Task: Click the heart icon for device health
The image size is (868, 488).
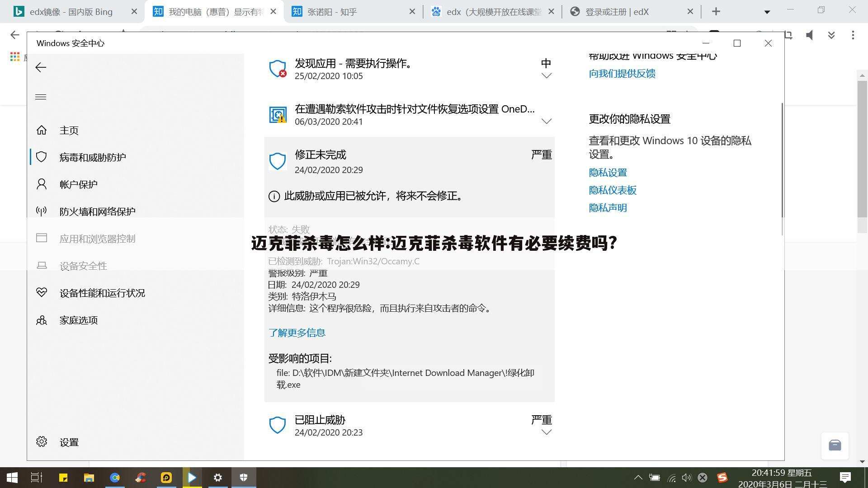Action: pos(42,292)
